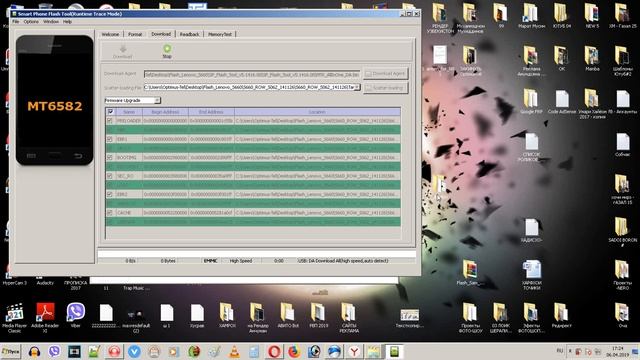Open the Help menu

tap(67, 22)
